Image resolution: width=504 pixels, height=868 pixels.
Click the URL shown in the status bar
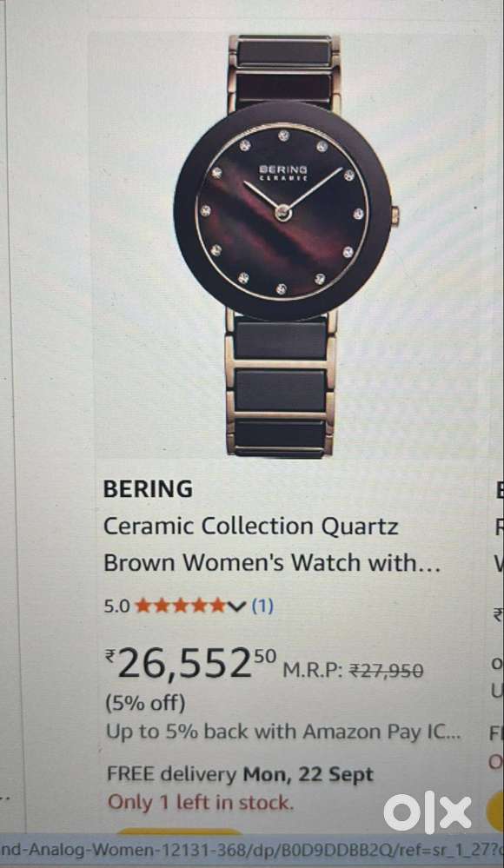[252, 849]
